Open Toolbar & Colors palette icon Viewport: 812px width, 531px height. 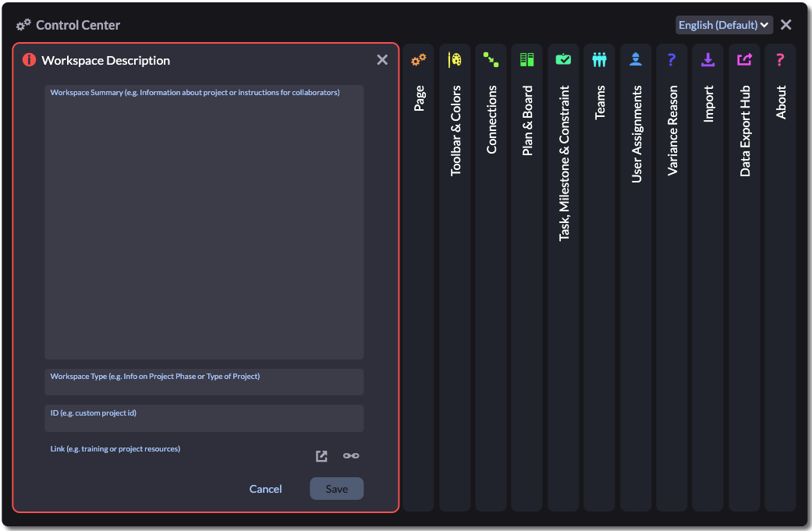pyautogui.click(x=455, y=59)
